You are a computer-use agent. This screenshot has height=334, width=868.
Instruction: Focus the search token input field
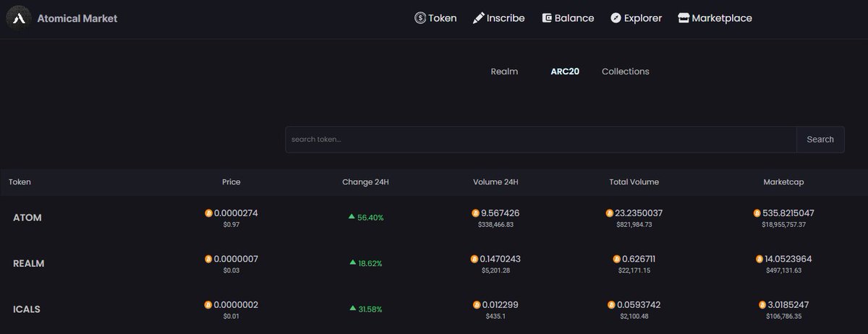(x=541, y=140)
